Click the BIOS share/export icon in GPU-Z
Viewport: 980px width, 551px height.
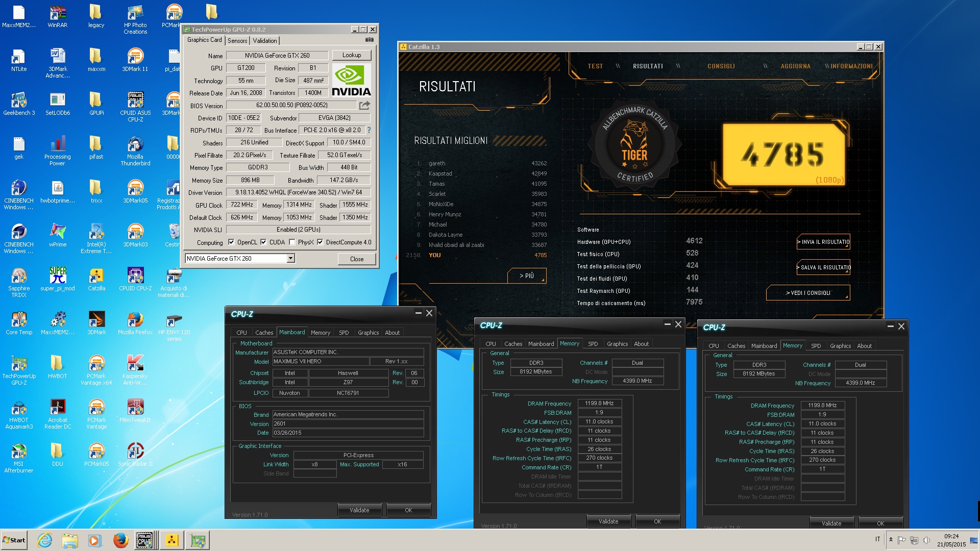364,105
